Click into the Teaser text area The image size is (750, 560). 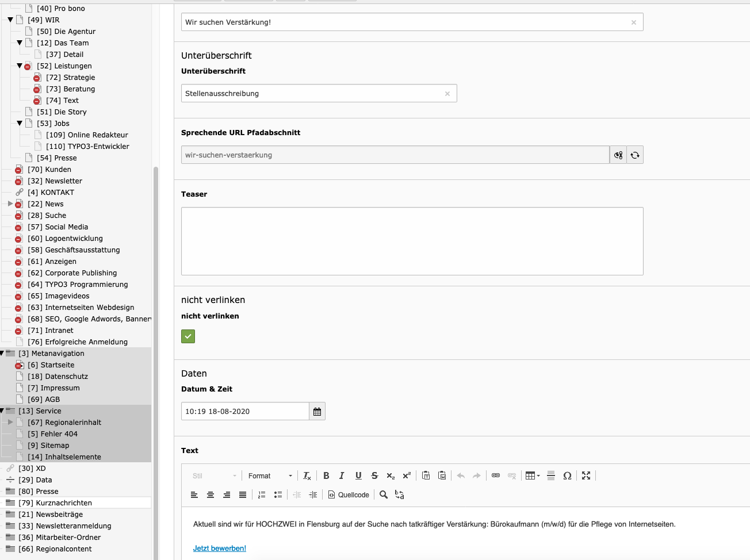[412, 241]
